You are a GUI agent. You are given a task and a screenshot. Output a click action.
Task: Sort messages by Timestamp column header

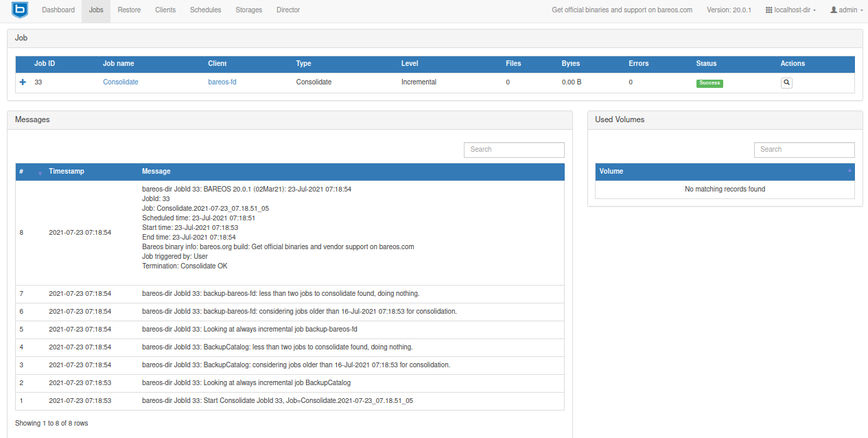point(67,172)
